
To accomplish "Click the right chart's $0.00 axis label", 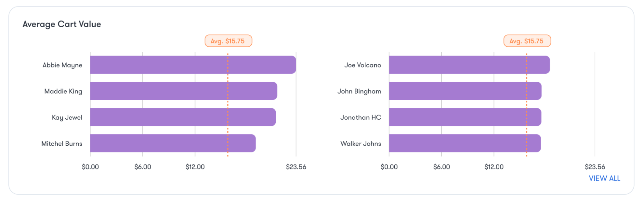I will click(389, 167).
